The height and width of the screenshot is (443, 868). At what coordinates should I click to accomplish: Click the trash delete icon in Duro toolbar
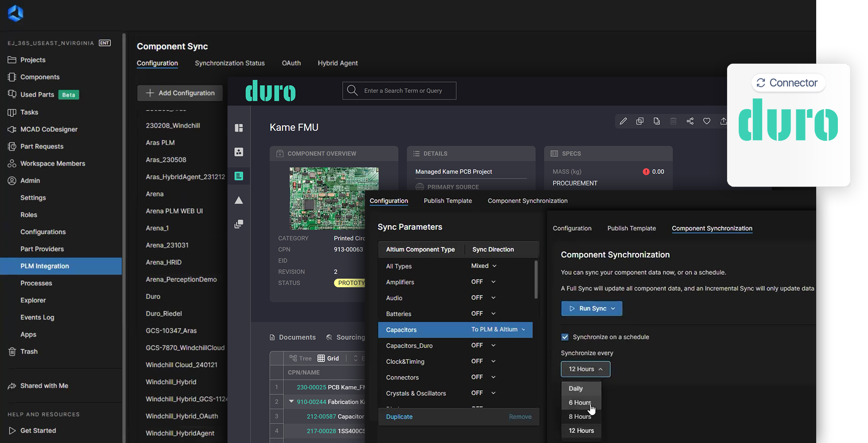673,121
